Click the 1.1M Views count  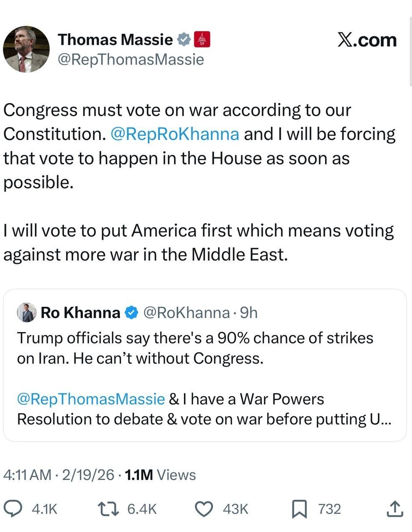[160, 475]
